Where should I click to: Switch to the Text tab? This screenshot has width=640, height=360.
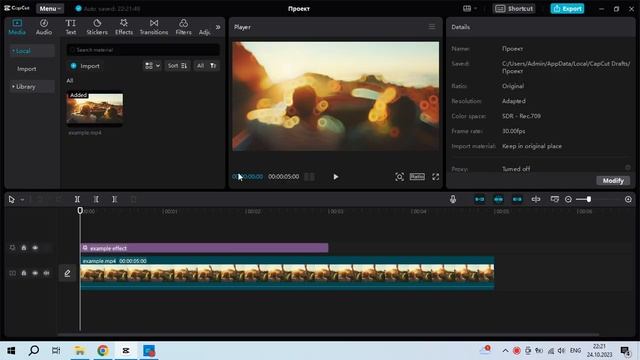point(71,27)
